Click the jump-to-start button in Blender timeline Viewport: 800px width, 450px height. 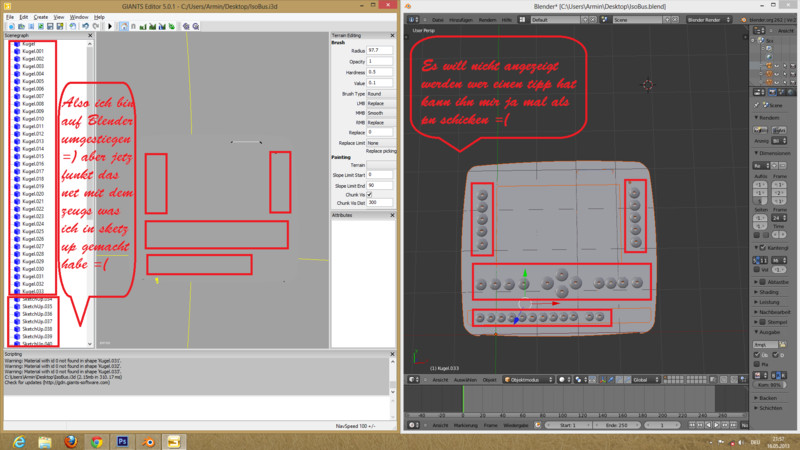click(x=692, y=425)
